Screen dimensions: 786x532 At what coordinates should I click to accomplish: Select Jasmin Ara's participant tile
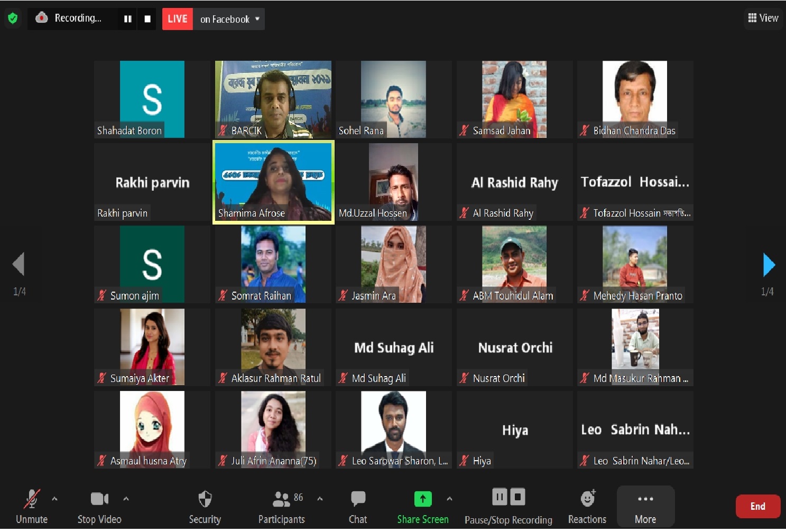point(394,264)
